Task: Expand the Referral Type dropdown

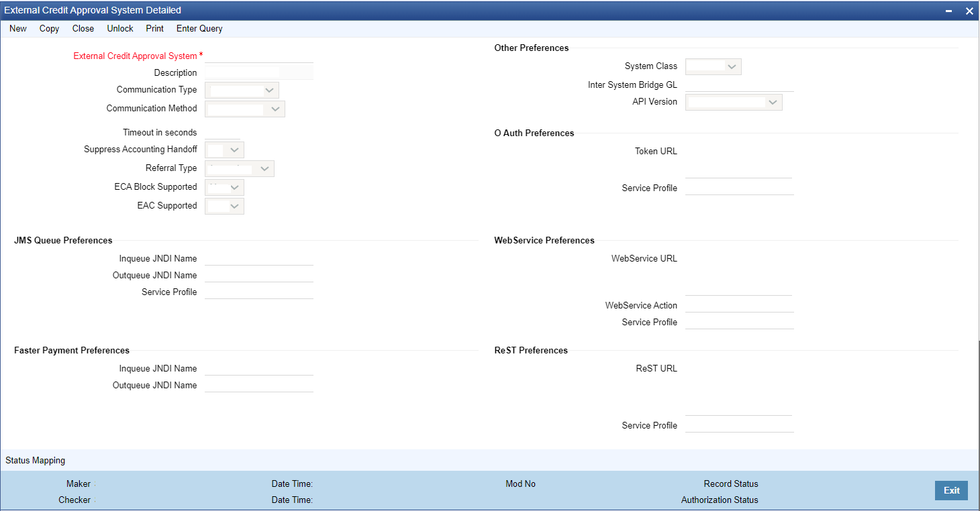Action: (240, 168)
